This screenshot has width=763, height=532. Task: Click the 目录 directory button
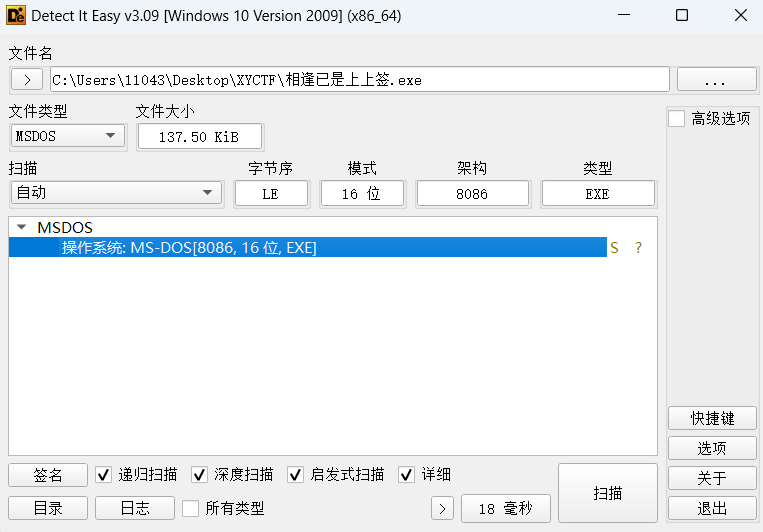pyautogui.click(x=48, y=508)
